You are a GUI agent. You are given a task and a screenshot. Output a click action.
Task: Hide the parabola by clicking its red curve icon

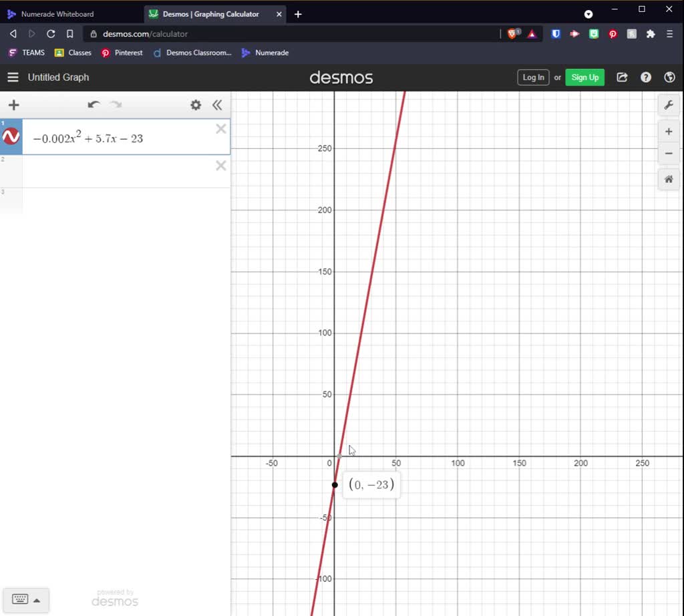(11, 136)
